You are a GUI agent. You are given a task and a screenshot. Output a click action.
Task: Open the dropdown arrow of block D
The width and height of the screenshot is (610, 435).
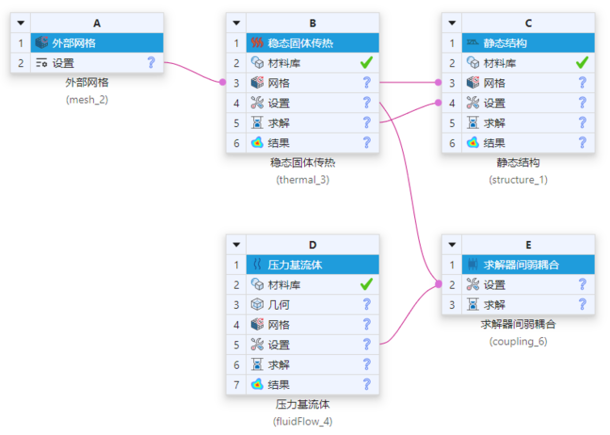[x=236, y=245]
